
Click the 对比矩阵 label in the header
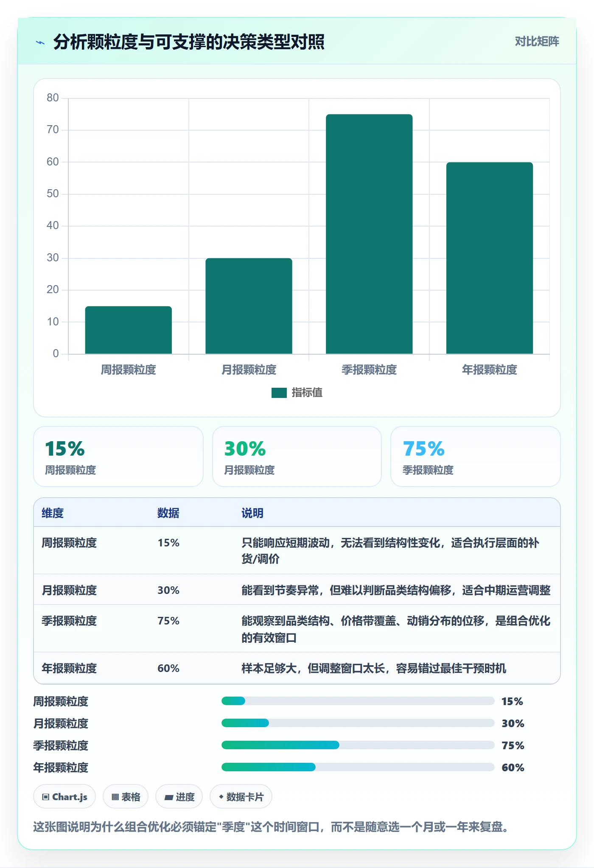click(x=537, y=42)
